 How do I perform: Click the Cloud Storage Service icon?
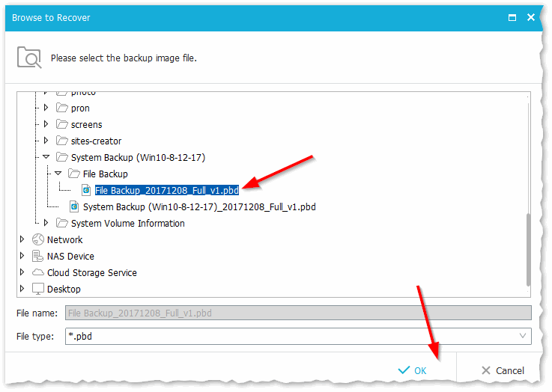37,273
